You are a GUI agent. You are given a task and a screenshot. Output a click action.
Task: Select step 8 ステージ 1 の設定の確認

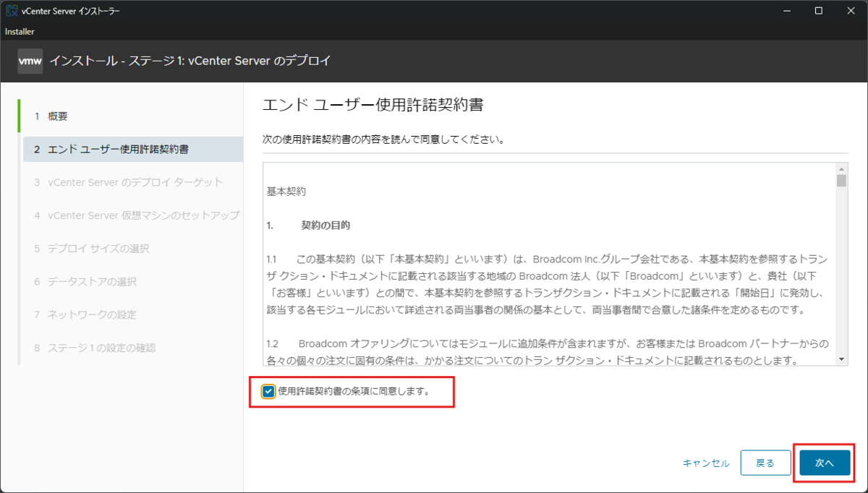(133, 348)
